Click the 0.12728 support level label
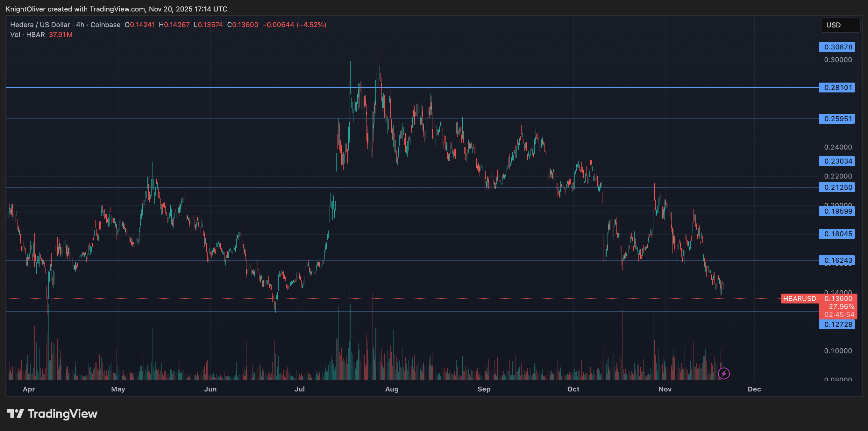The width and height of the screenshot is (868, 431). coord(837,325)
